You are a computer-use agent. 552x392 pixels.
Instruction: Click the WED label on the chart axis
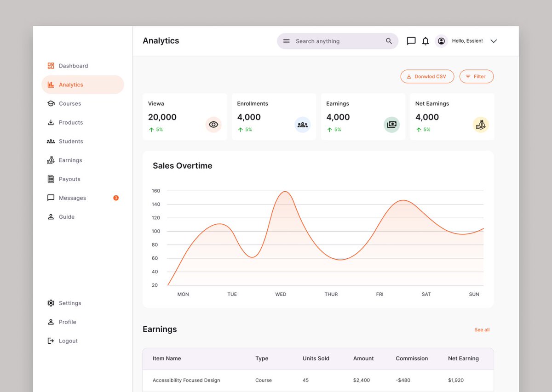(281, 294)
